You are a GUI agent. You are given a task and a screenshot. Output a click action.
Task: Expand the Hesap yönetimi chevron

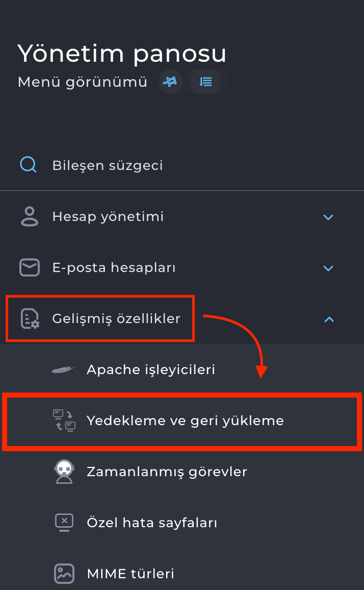(328, 217)
